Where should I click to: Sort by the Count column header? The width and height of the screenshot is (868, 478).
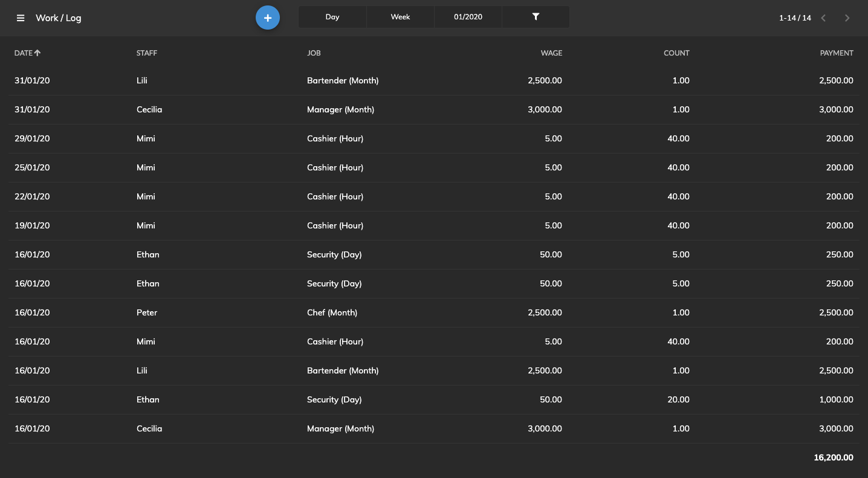click(x=676, y=53)
